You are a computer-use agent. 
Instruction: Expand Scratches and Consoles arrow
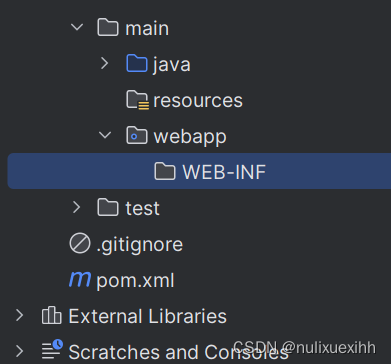click(x=20, y=351)
